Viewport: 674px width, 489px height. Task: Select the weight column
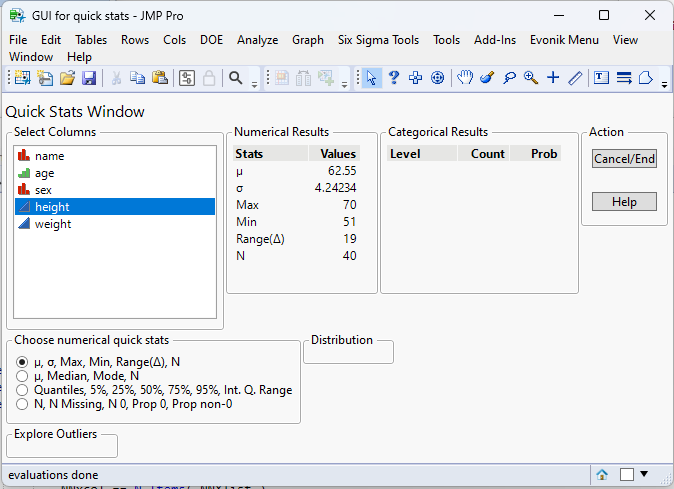coord(115,224)
